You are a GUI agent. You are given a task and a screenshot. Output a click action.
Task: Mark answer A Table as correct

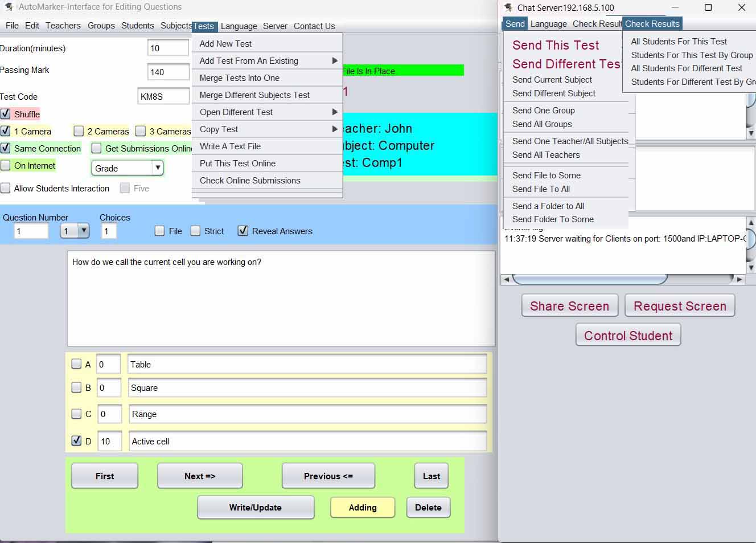(76, 364)
